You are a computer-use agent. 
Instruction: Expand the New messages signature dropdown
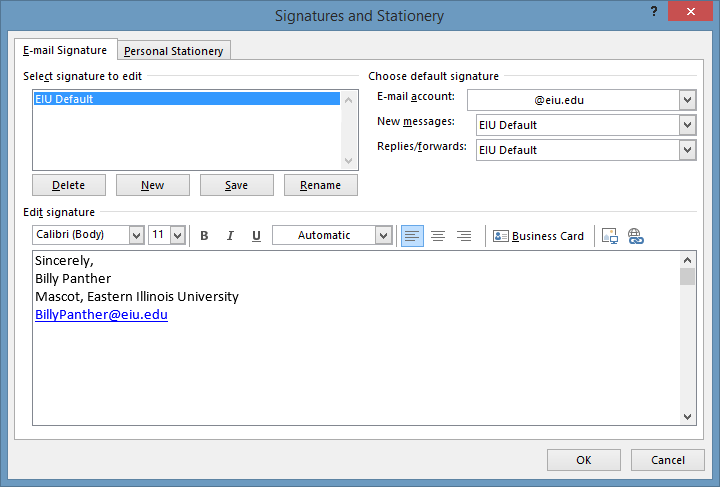click(686, 125)
